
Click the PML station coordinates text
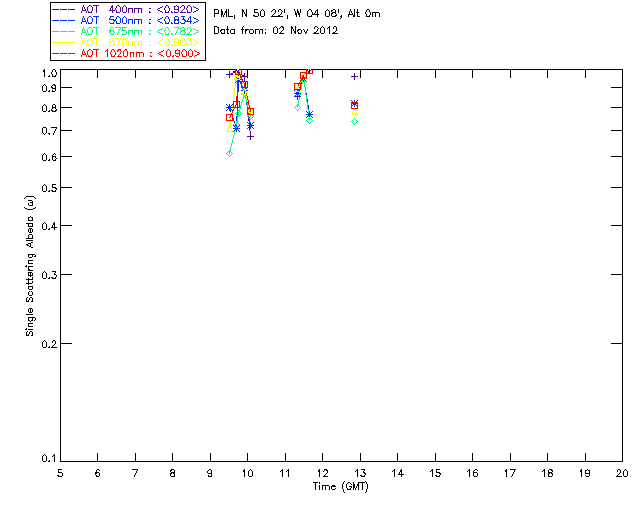point(297,13)
